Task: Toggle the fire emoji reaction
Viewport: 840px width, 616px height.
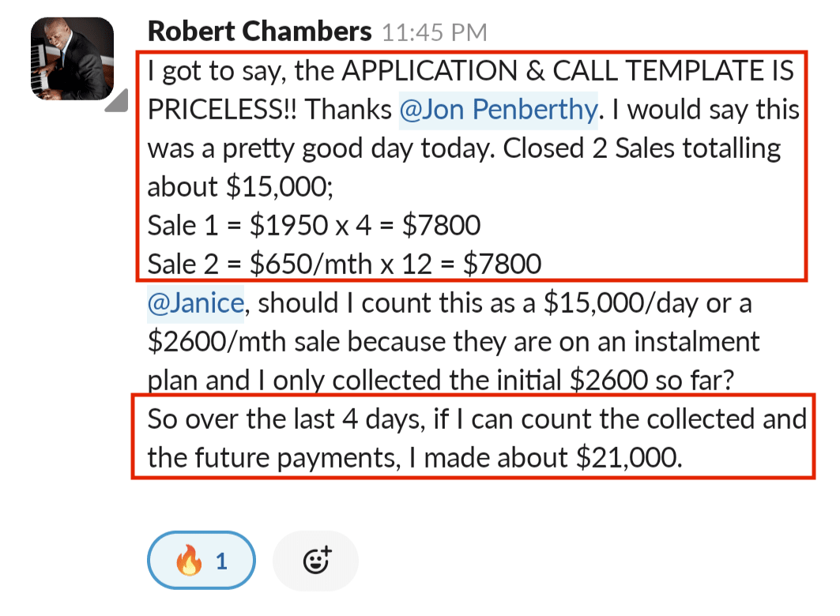Action: [202, 561]
